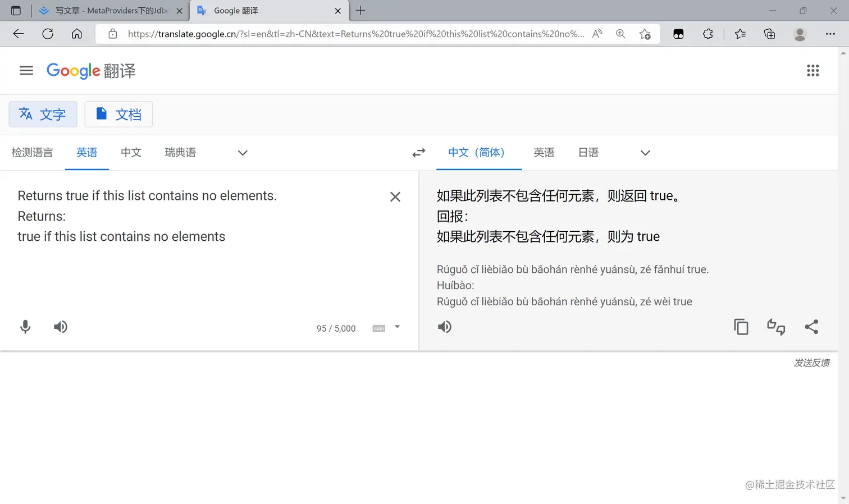Close the Google 翻译 tab

[x=338, y=11]
